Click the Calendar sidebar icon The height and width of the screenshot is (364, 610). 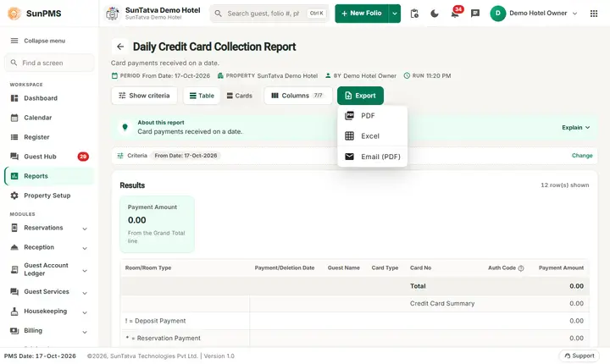(x=14, y=118)
